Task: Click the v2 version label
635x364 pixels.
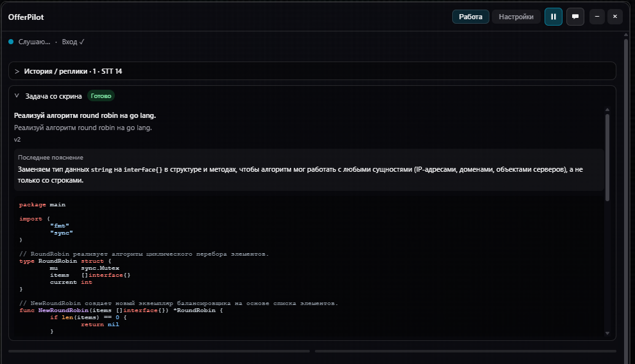Action: [17, 140]
